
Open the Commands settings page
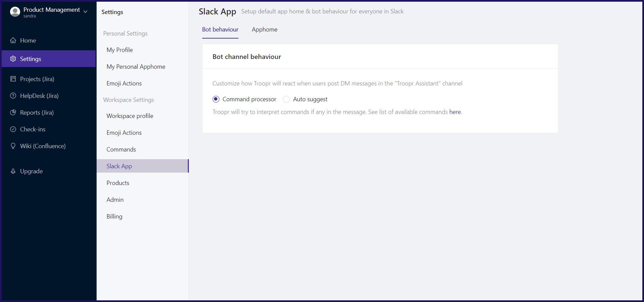tap(121, 149)
